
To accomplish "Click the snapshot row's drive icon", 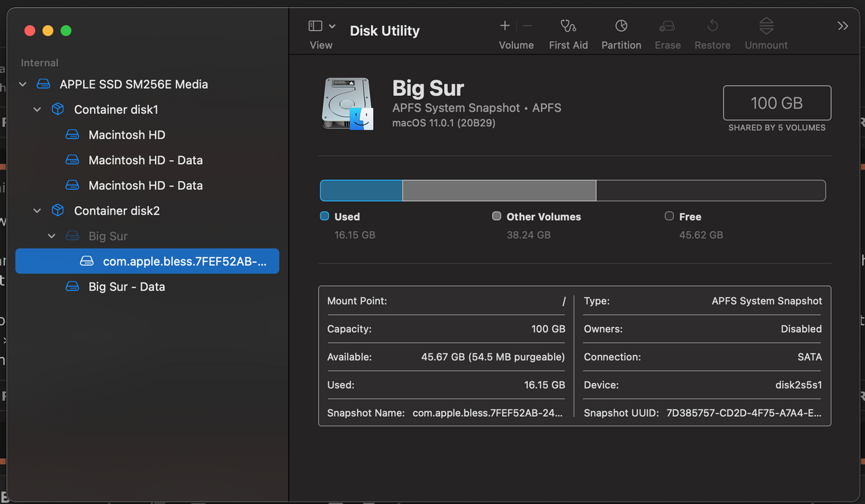I will (x=86, y=261).
